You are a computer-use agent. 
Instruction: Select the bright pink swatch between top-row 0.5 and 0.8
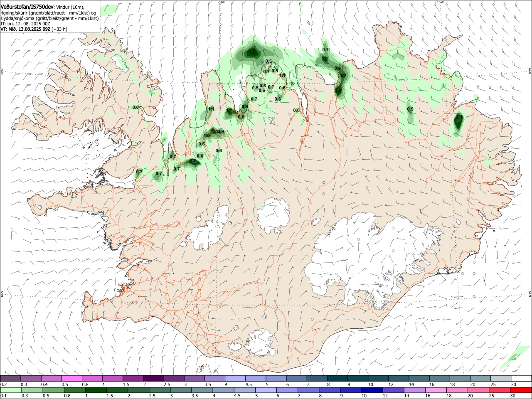[x=72, y=378]
